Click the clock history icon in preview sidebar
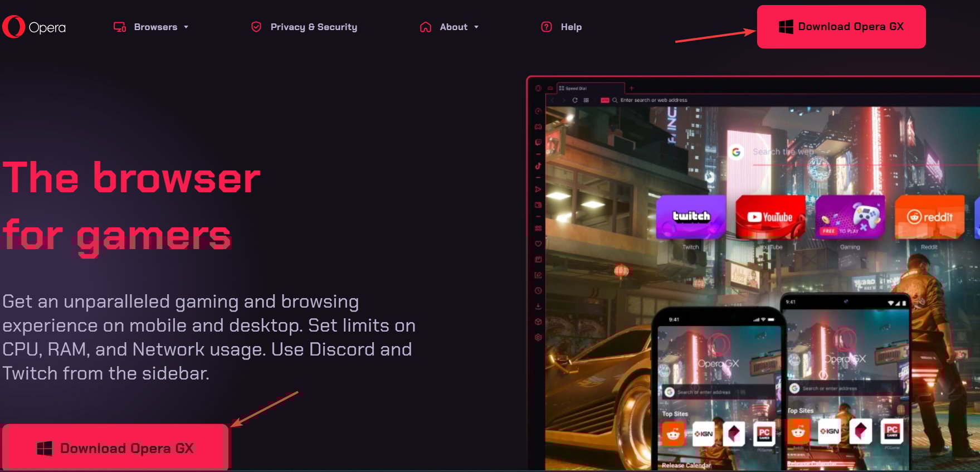980x472 pixels. point(538,290)
